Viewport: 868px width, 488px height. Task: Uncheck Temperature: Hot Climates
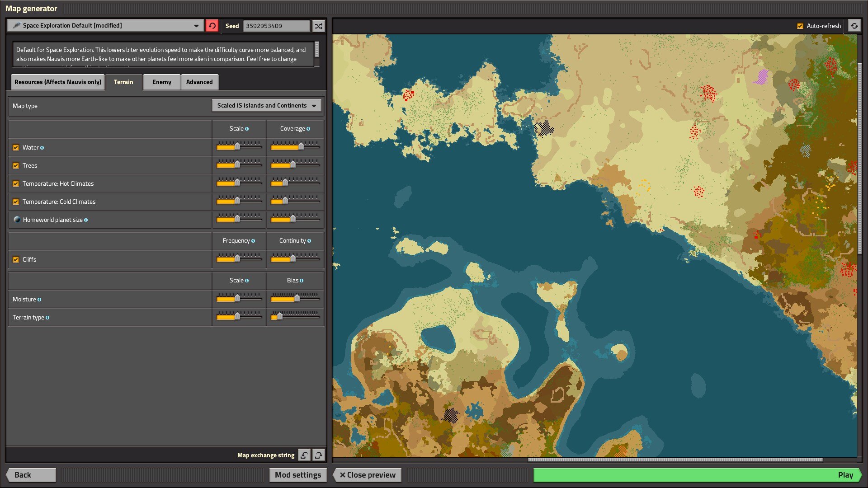(16, 184)
